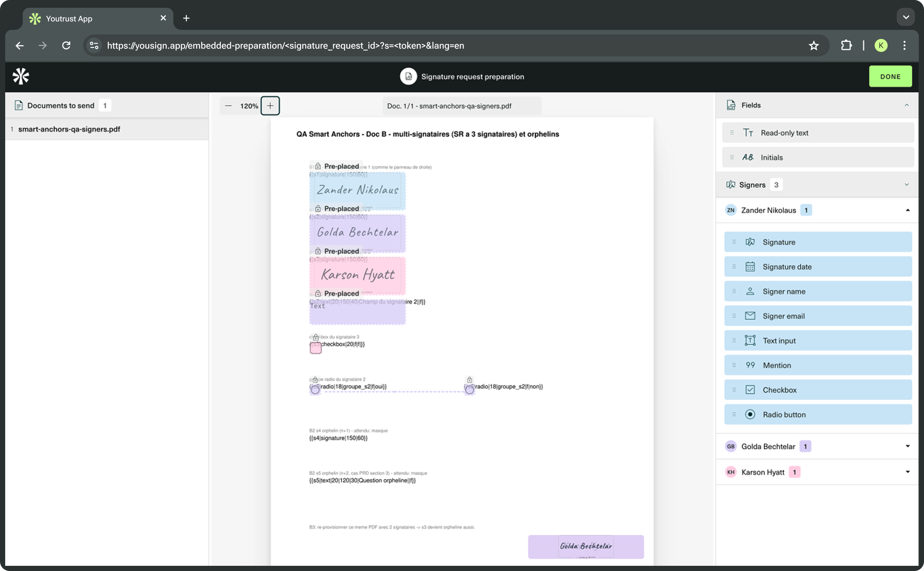
Task: Close the Youtrust App tab
Action: (163, 18)
